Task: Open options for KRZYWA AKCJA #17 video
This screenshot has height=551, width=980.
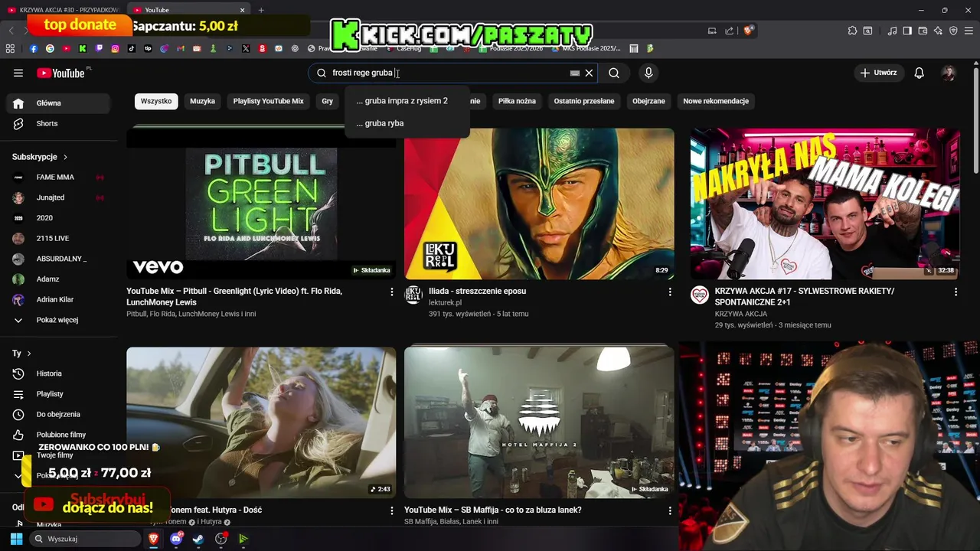Action: coord(955,292)
